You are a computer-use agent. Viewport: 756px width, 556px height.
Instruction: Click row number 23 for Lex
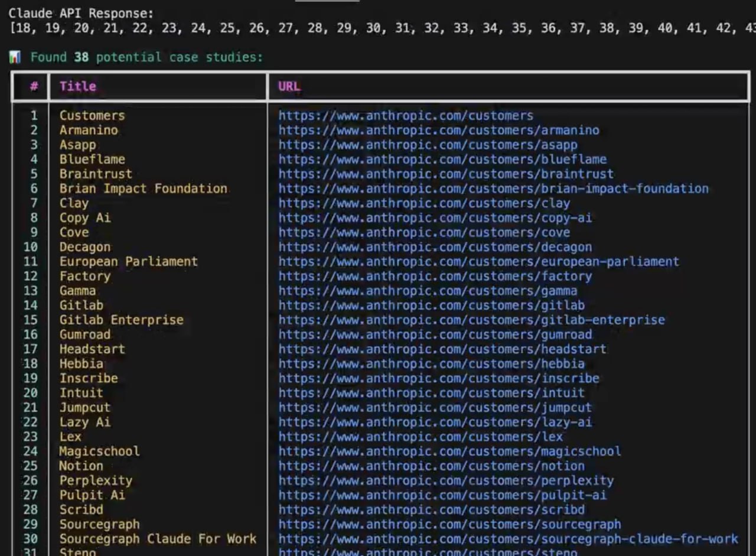click(30, 437)
